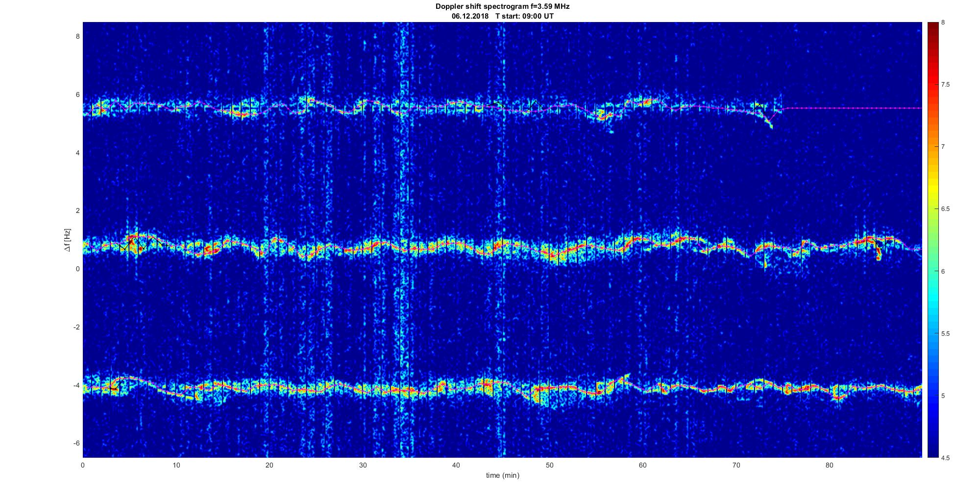
Task: Click the x-axis tick label '70'
Action: pos(736,465)
